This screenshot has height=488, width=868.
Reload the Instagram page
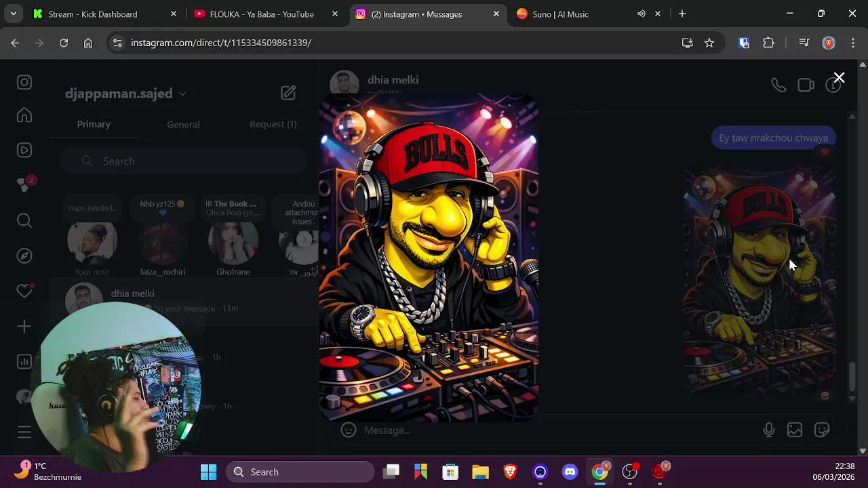tap(64, 43)
